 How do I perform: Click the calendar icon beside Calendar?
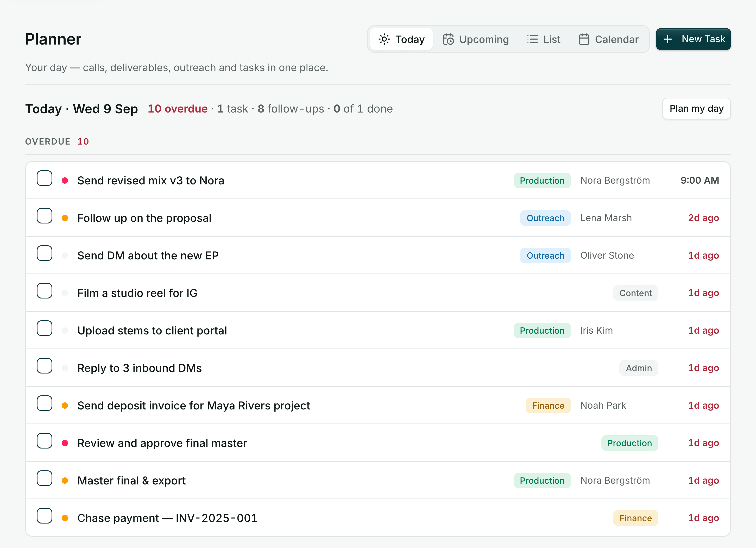[x=584, y=39]
